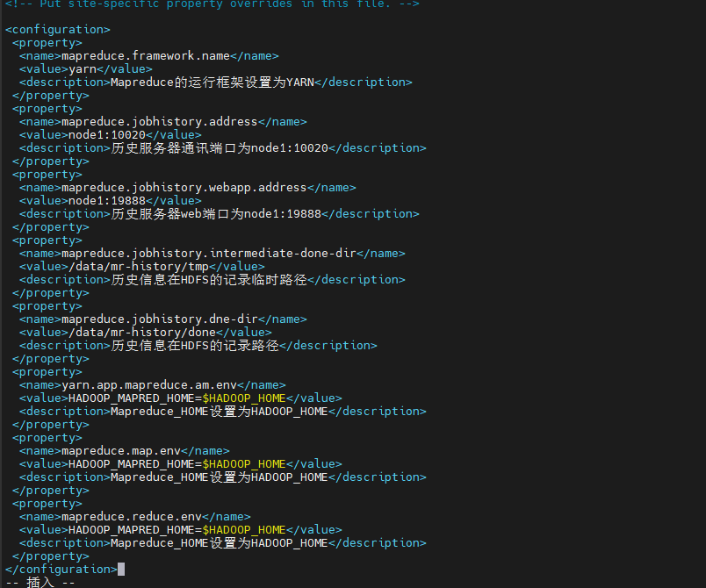Image resolution: width=706 pixels, height=588 pixels.
Task: Click mapreduce.framework.name property name
Action: [x=146, y=56]
